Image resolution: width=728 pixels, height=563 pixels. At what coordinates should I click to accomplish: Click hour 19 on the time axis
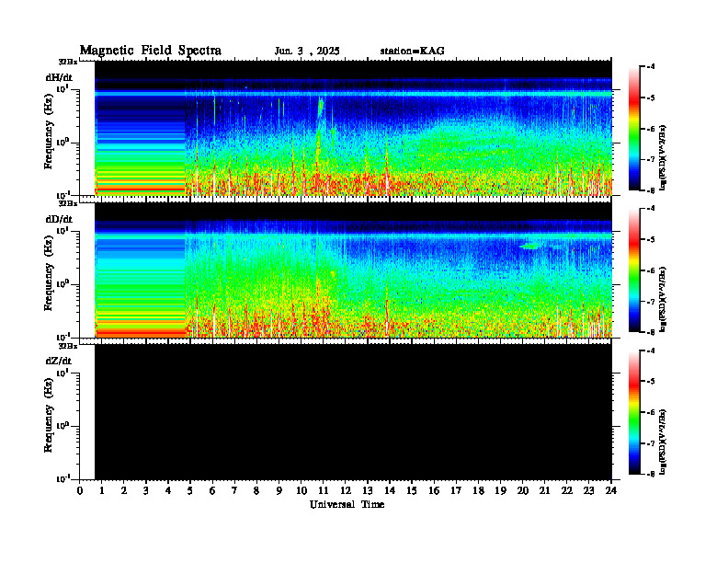coord(500,491)
